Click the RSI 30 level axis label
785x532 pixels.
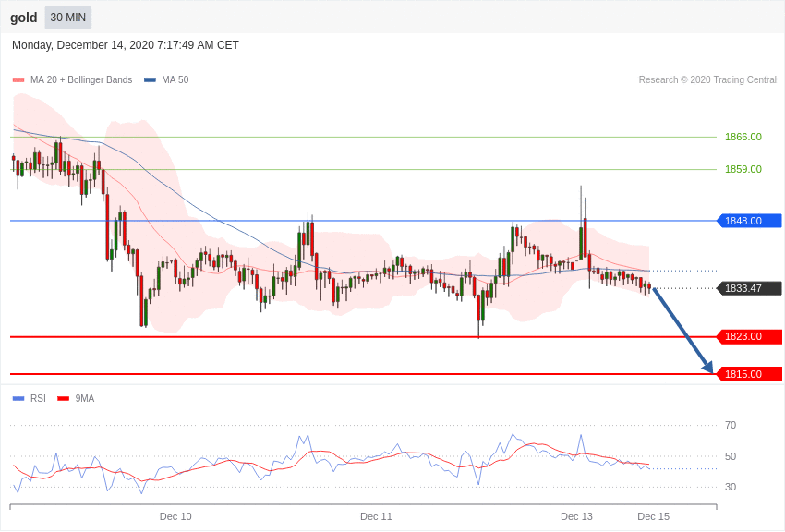pyautogui.click(x=731, y=487)
